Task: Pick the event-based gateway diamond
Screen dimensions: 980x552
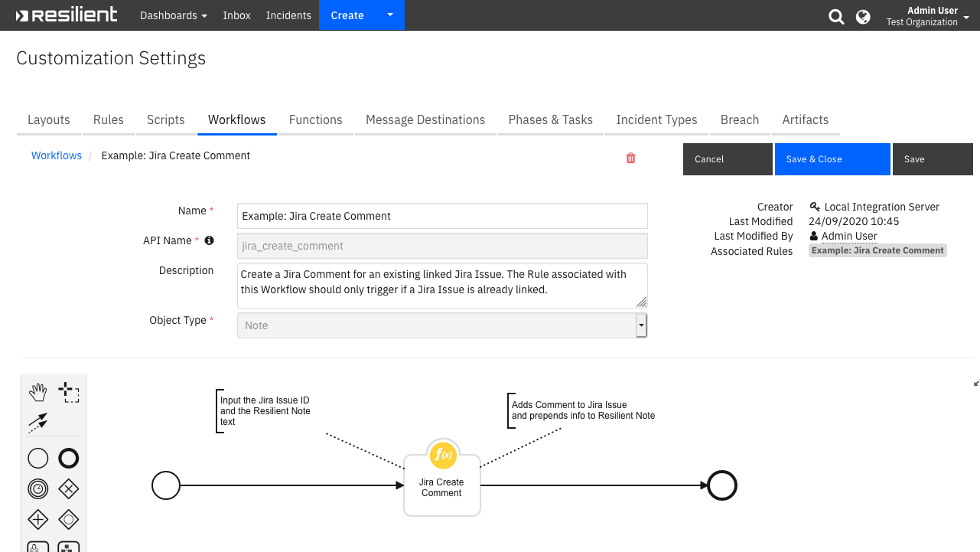Action: pos(69,520)
